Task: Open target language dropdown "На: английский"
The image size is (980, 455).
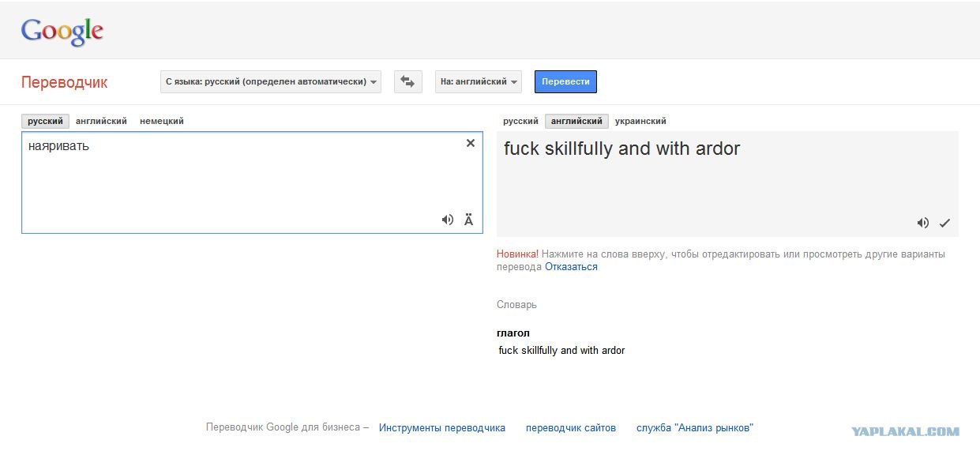Action: [x=479, y=81]
